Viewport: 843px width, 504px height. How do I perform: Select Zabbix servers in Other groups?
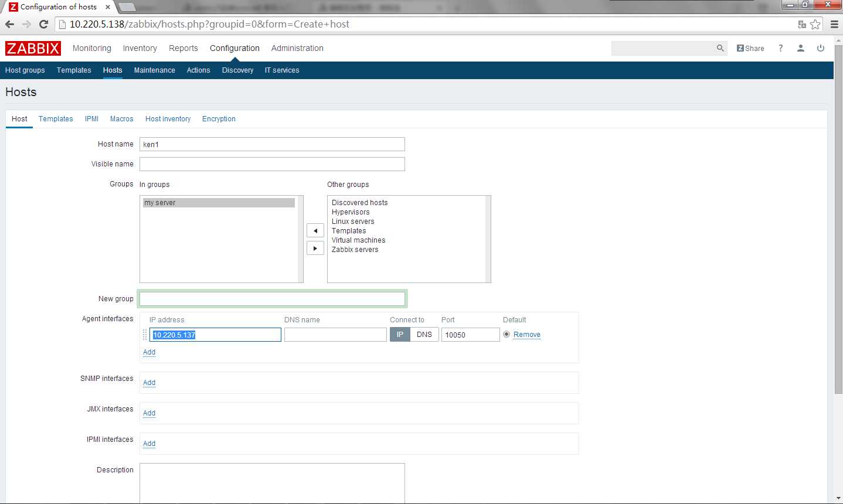pos(355,250)
